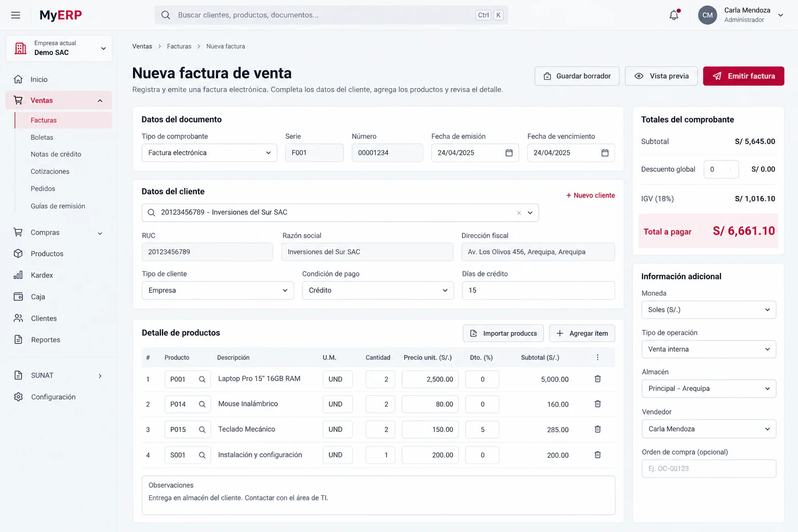Change the Condición de pago dropdown
Viewport: 798px width, 532px height.
tap(378, 290)
